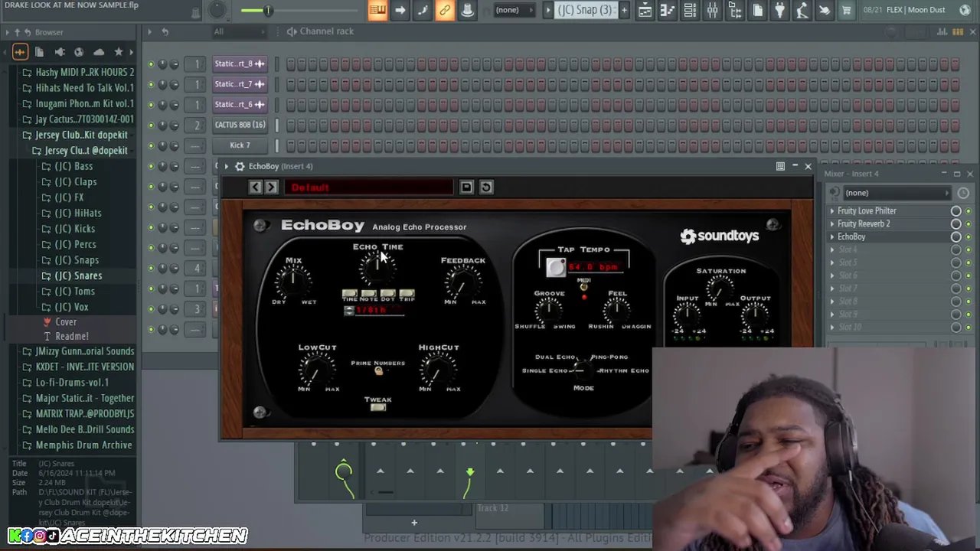Open the Mixer view toolbar icon
The height and width of the screenshot is (551, 980).
click(x=712, y=10)
